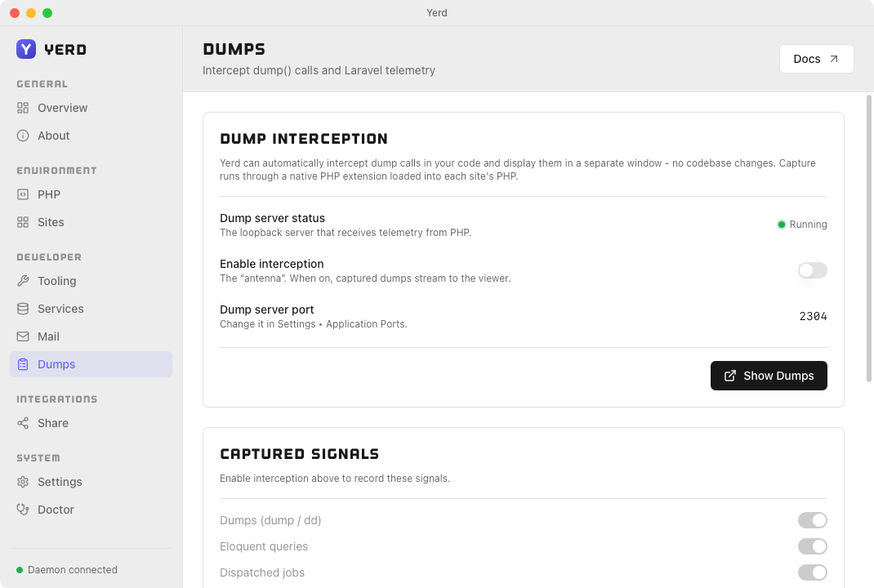Open the Mail page label
Viewport: 874px width, 588px height.
[48, 336]
